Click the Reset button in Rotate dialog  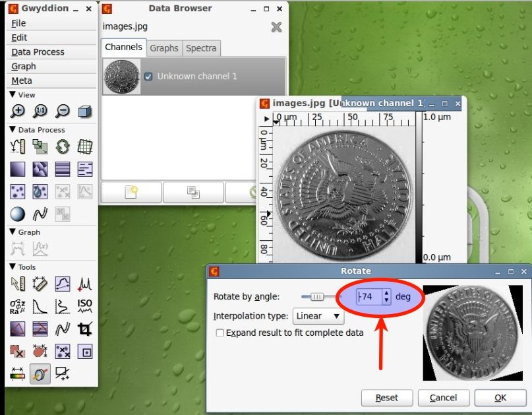(387, 397)
